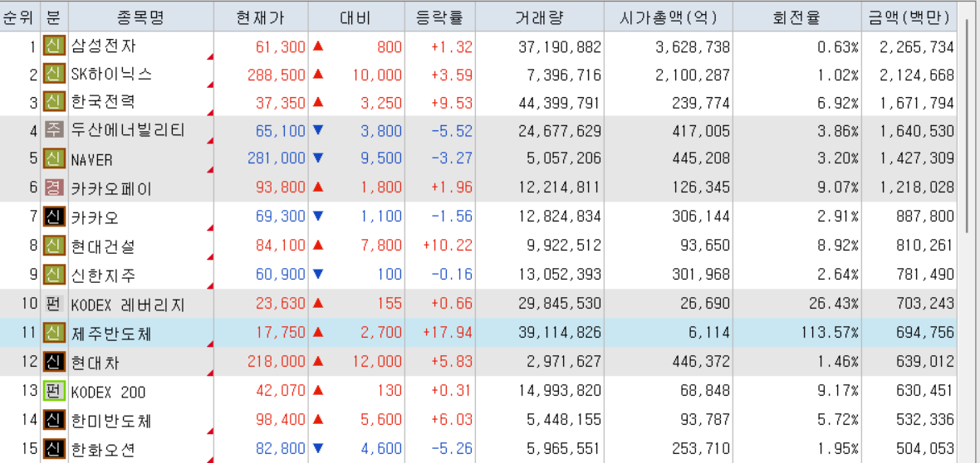Click the black 신 badge beside 한미반도체
This screenshot has width=980, height=463.
click(54, 420)
